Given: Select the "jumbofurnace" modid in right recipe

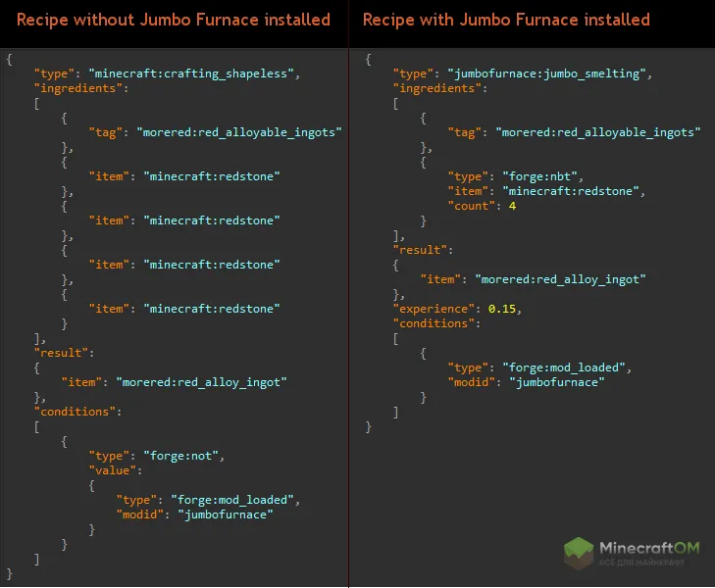Looking at the screenshot, I should (557, 382).
